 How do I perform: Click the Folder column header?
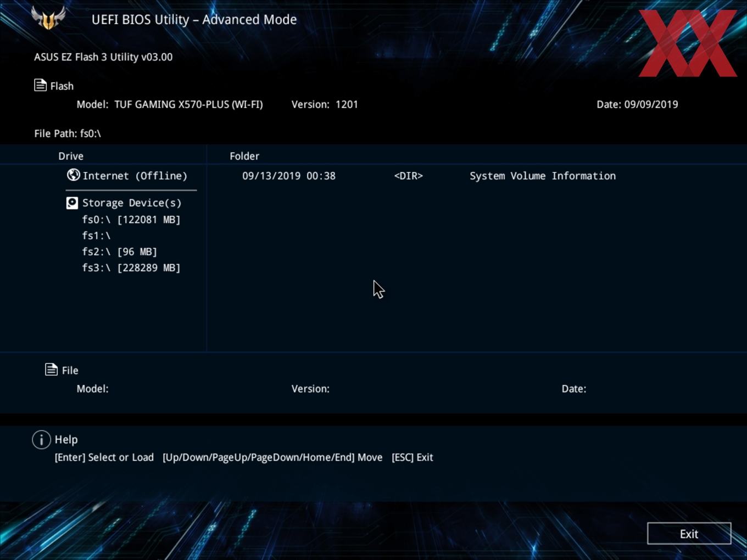244,156
